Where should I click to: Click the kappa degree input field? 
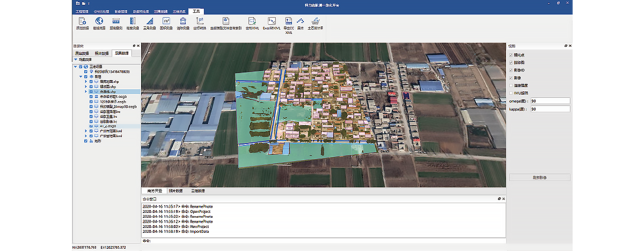pos(550,109)
